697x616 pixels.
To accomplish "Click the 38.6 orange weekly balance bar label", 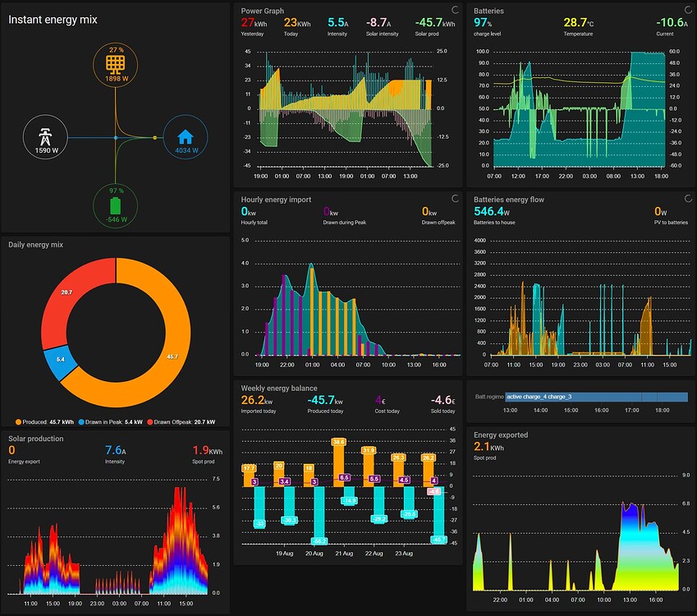I will 338,442.
